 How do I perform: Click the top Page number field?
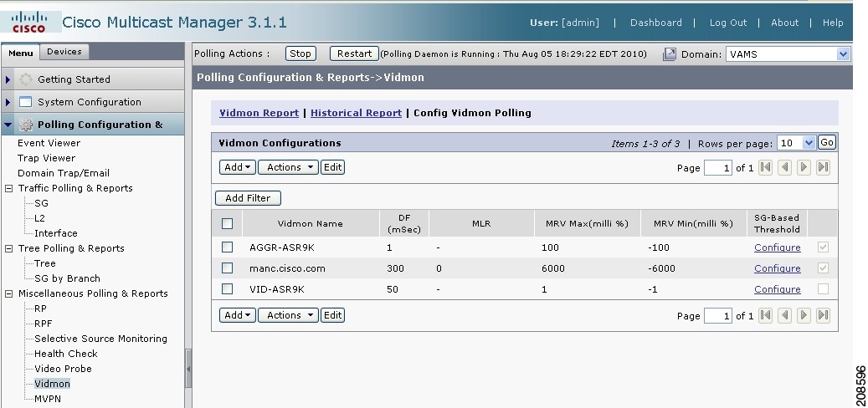[718, 167]
